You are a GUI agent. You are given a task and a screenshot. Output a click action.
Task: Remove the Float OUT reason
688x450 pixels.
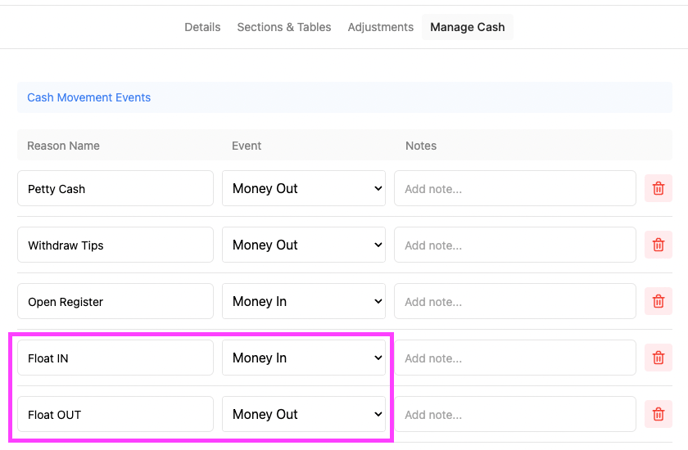click(658, 414)
